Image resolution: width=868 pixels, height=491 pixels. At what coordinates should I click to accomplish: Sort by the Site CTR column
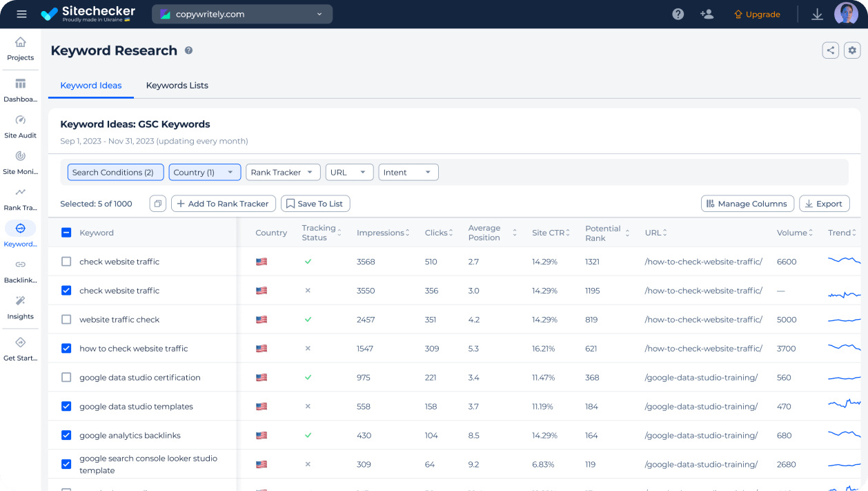tap(551, 233)
